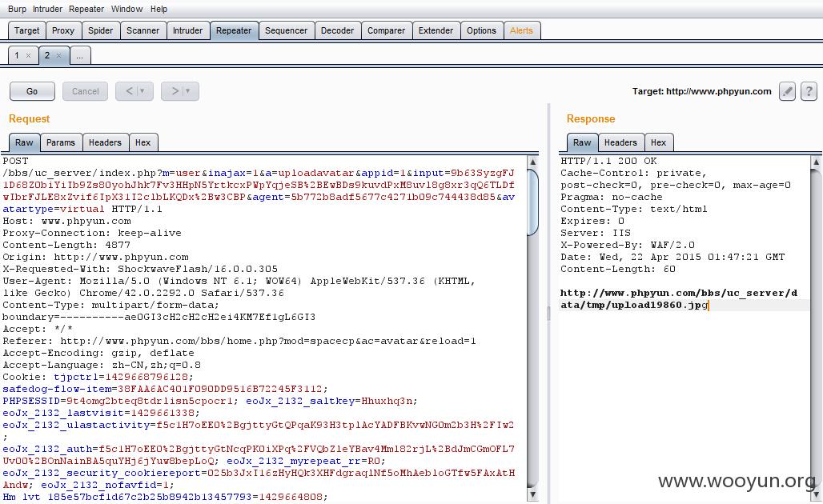This screenshot has width=823, height=504.
Task: Click the Server: IIS response header
Action: coord(595,233)
